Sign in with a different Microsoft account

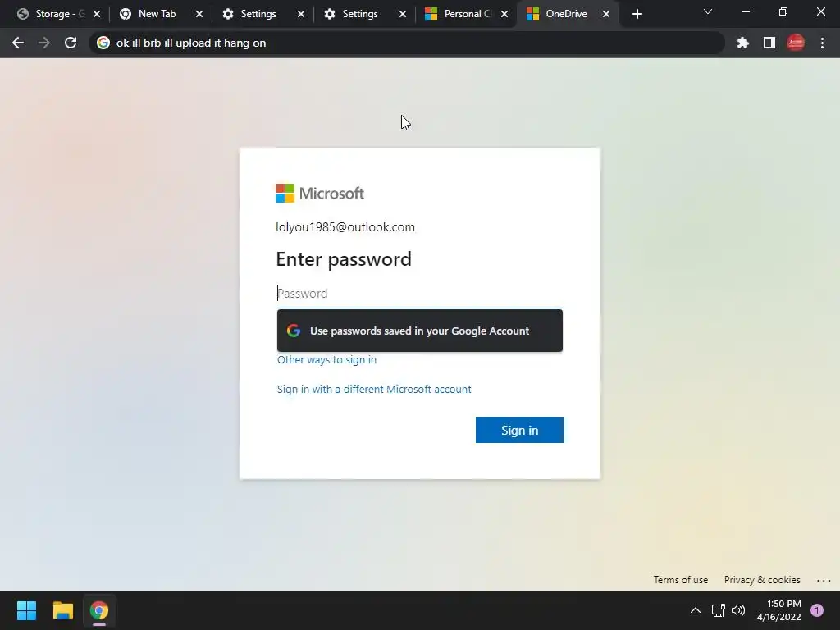[x=374, y=389]
